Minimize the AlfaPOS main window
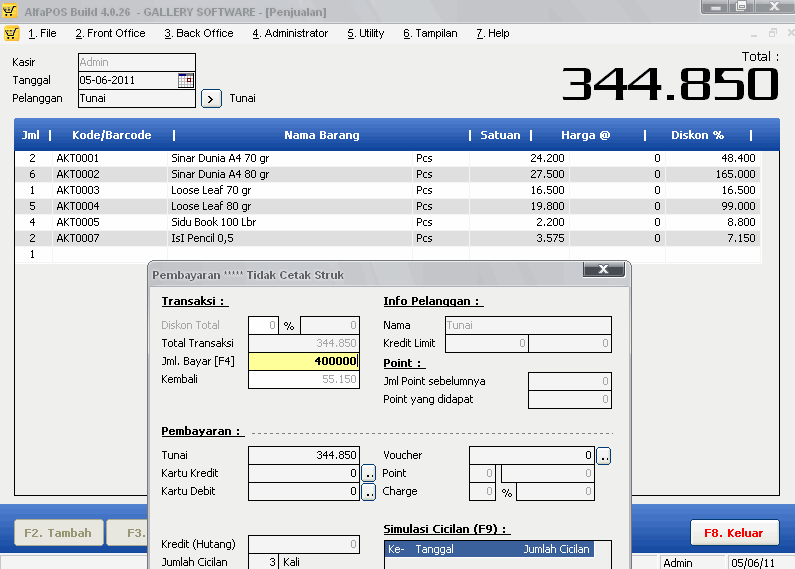 pyautogui.click(x=715, y=7)
